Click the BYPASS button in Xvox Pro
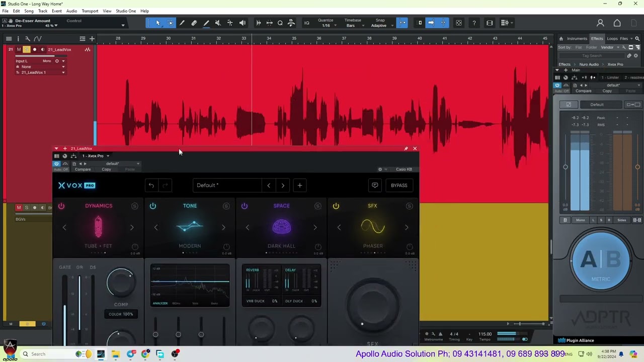 pos(399,186)
